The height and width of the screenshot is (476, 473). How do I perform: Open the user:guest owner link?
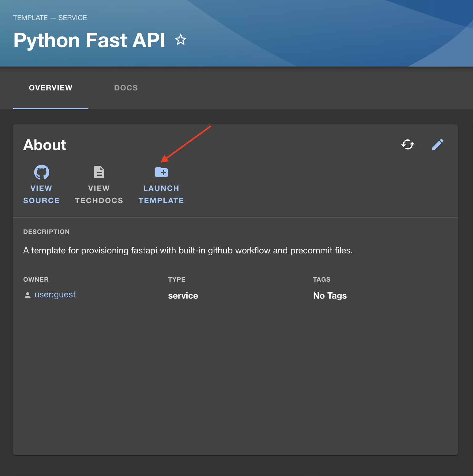55,295
